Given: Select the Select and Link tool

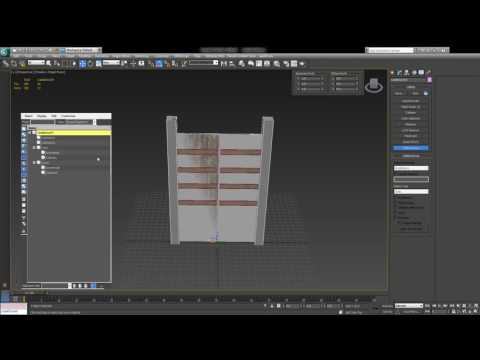Looking at the screenshot, I should [6, 63].
